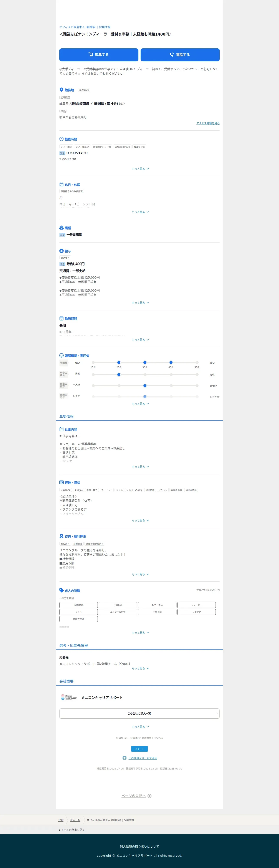Image resolution: width=279 pixels, height=868 pixels.
Task: Click the tag icon beside 求人の特徴
Action: tap(61, 590)
